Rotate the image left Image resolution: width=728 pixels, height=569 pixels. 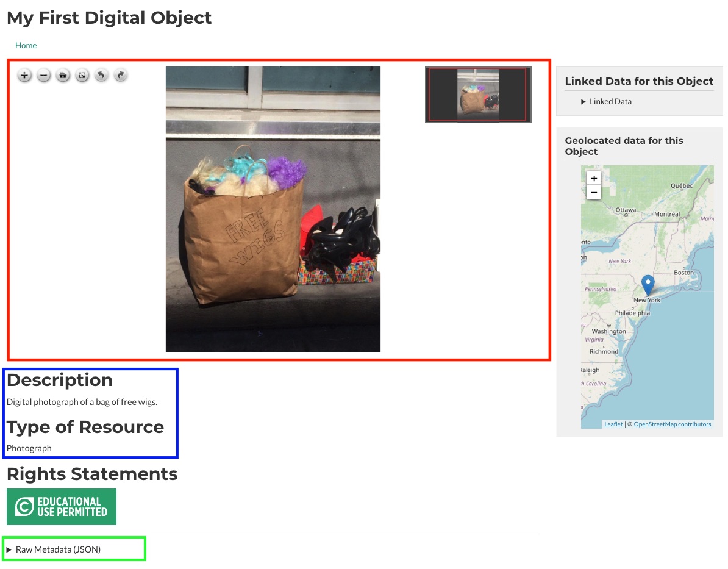(x=101, y=76)
